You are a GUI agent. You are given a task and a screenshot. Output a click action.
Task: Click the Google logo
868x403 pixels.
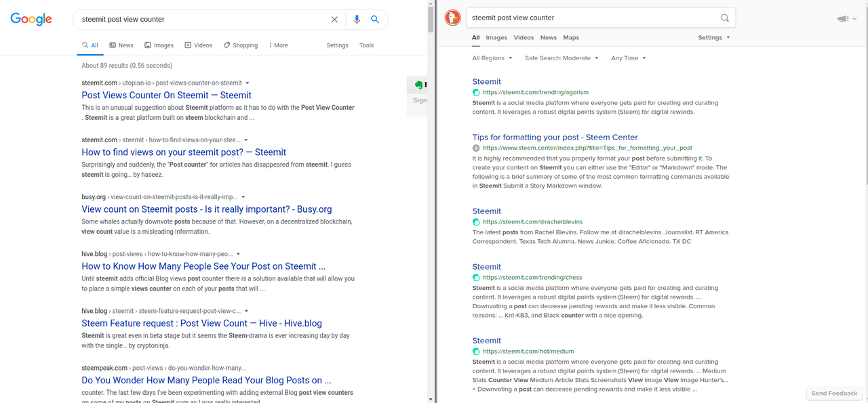point(31,19)
